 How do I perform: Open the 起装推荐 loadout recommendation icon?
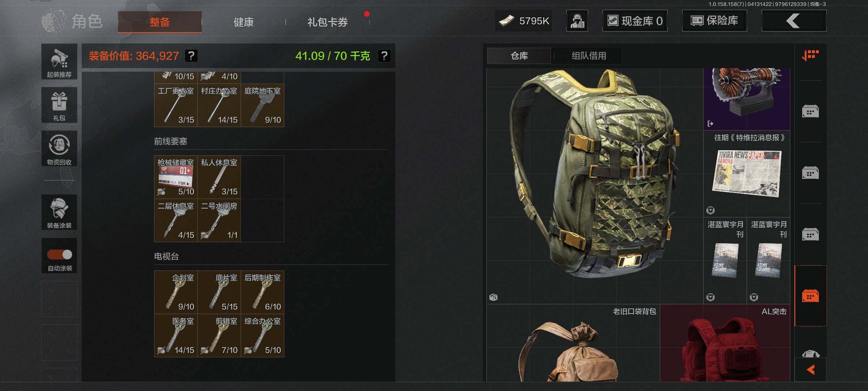pyautogui.click(x=59, y=62)
